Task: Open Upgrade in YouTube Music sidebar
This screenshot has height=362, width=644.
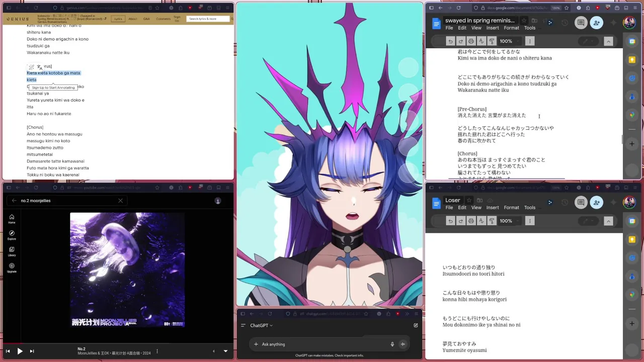Action: coord(12,268)
